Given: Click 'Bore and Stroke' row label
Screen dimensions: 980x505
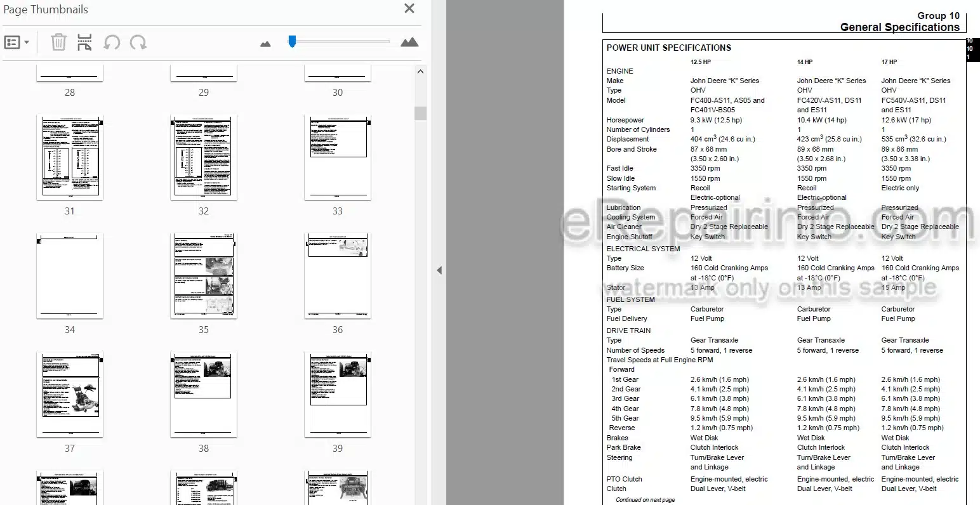Looking at the screenshot, I should (x=632, y=149).
